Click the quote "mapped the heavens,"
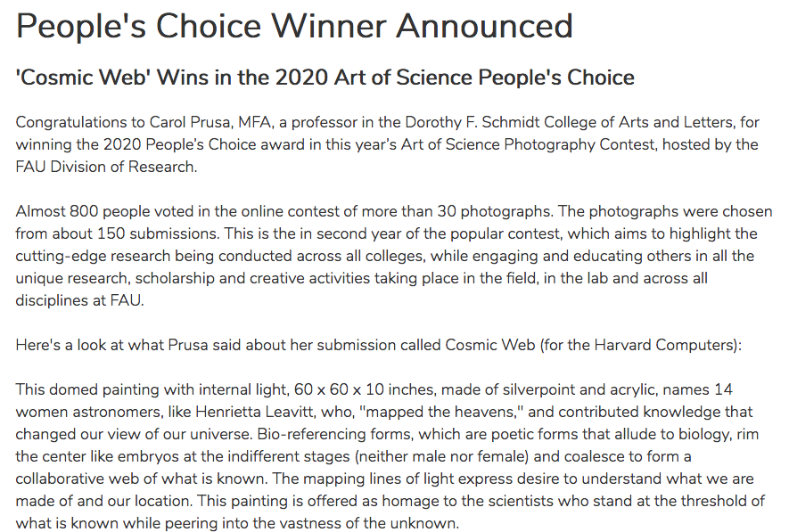This screenshot has height=532, width=789. pyautogui.click(x=440, y=412)
